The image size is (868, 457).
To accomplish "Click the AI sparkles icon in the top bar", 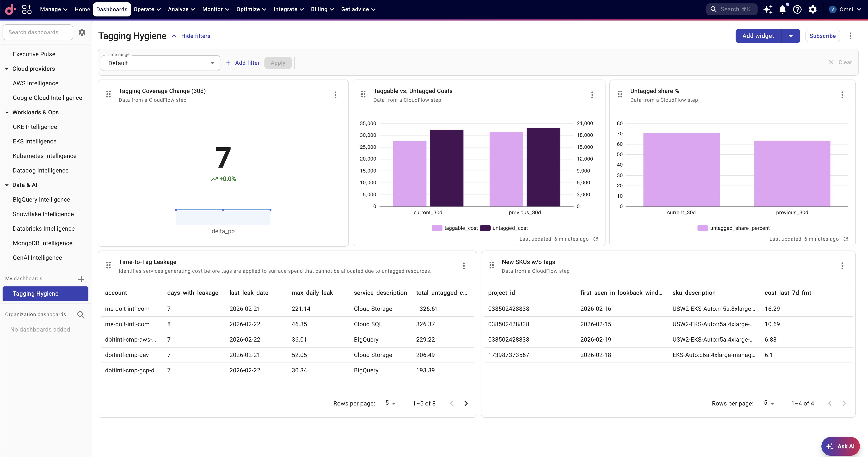I will coord(768,9).
